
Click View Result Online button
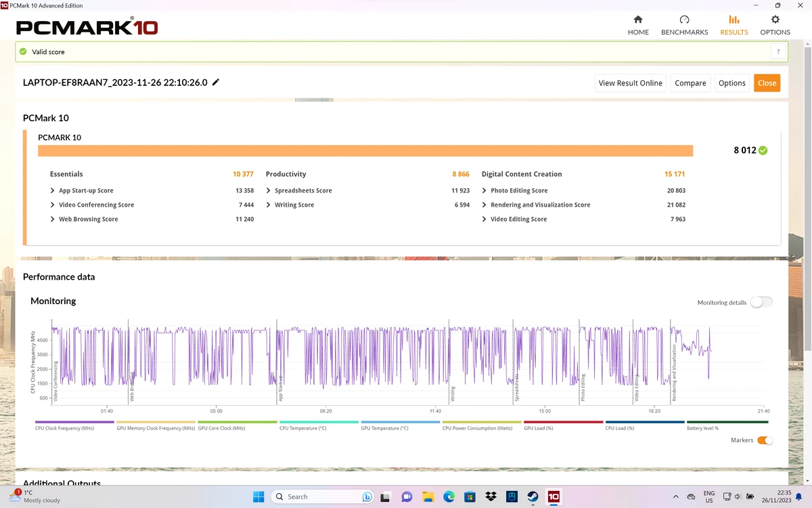click(x=631, y=83)
